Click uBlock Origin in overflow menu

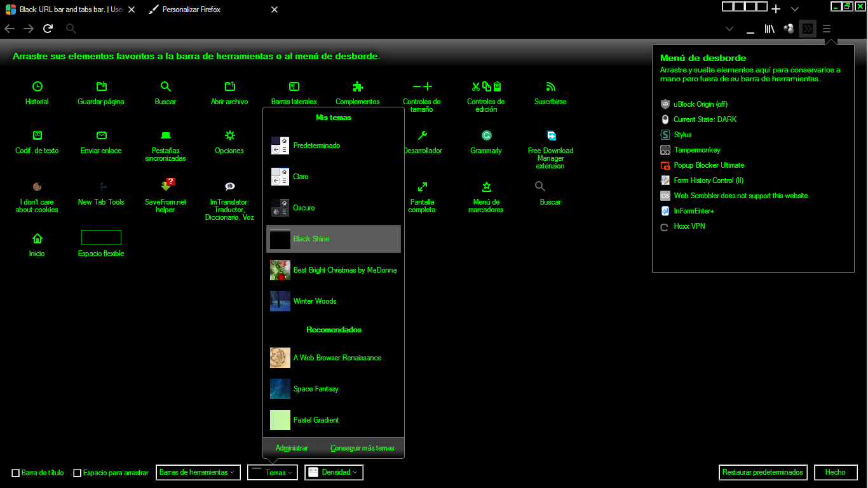coord(700,104)
